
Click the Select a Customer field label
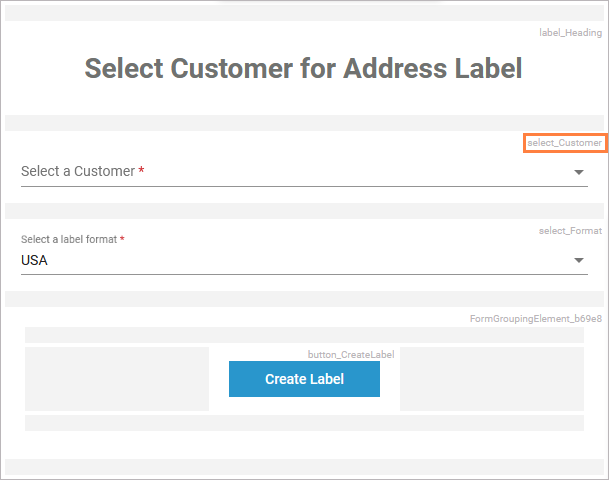(78, 171)
